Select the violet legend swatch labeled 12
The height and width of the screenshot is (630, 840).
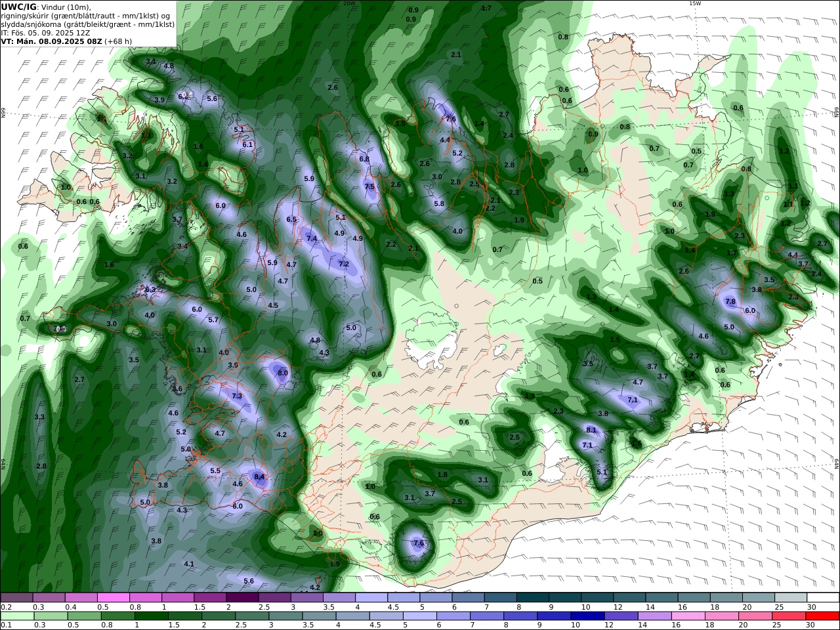(x=621, y=616)
